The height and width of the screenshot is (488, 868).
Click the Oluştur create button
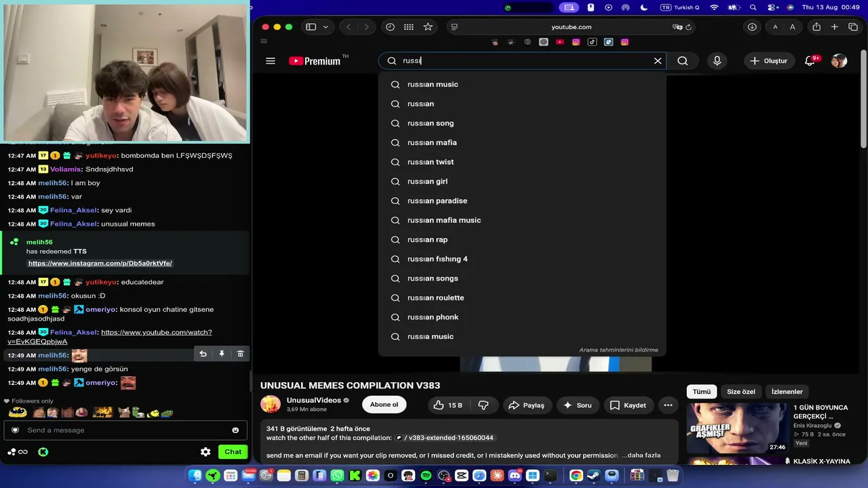click(x=769, y=61)
